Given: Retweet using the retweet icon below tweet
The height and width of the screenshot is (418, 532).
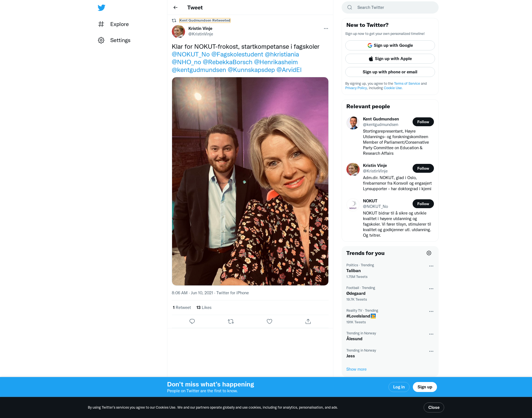Looking at the screenshot, I should pyautogui.click(x=231, y=321).
